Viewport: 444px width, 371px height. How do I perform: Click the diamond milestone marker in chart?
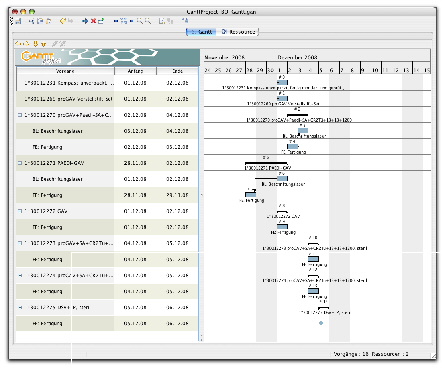321,323
